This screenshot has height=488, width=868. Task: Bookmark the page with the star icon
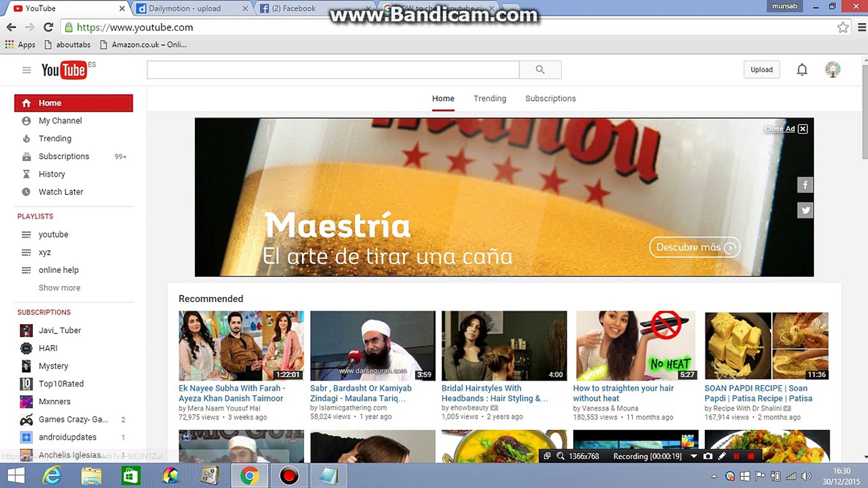(x=843, y=28)
